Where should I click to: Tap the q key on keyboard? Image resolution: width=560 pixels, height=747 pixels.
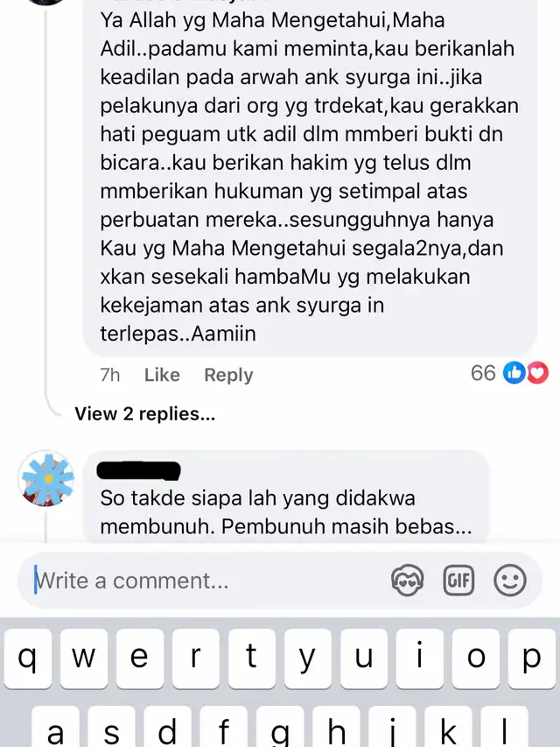(28, 659)
